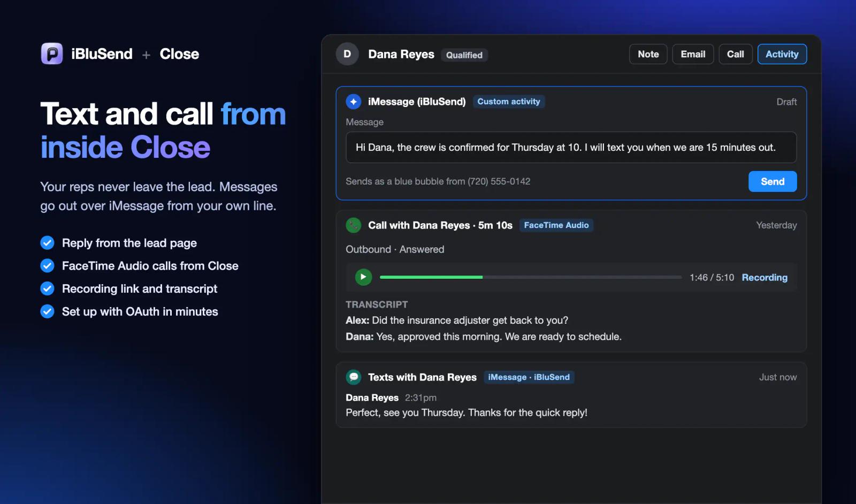The image size is (856, 504).
Task: Click the Dana Reyes lead name
Action: pyautogui.click(x=401, y=54)
